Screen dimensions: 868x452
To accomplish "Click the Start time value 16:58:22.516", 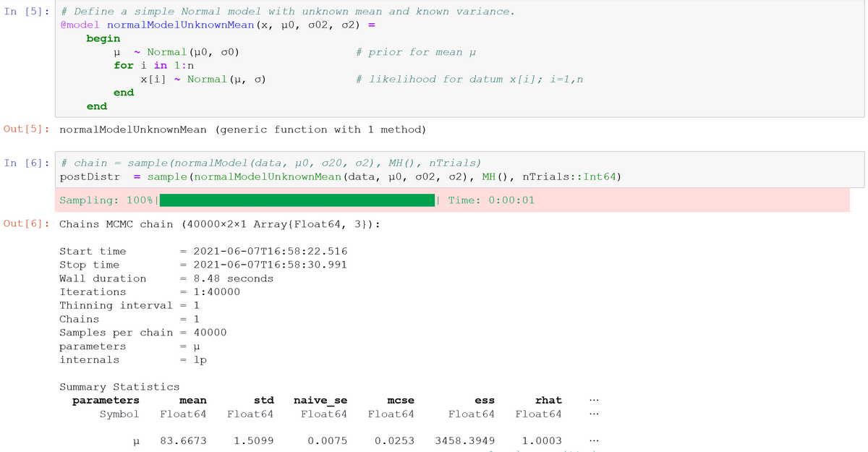I will coord(271,252).
